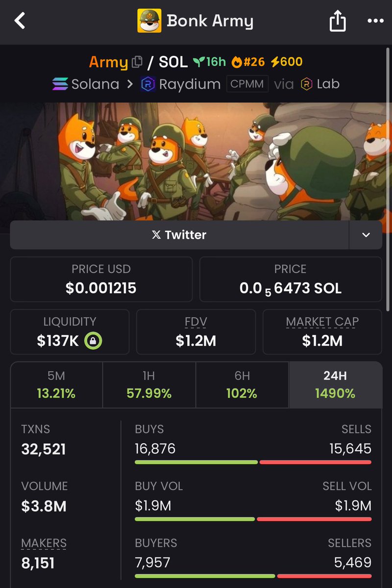
Task: Open the Twitter link button
Action: coord(179,235)
